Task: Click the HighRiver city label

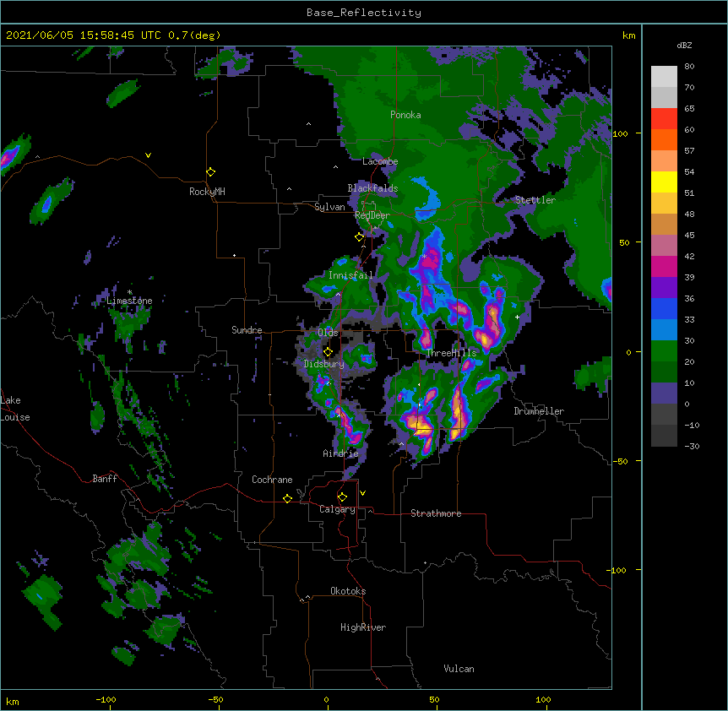Action: (363, 627)
